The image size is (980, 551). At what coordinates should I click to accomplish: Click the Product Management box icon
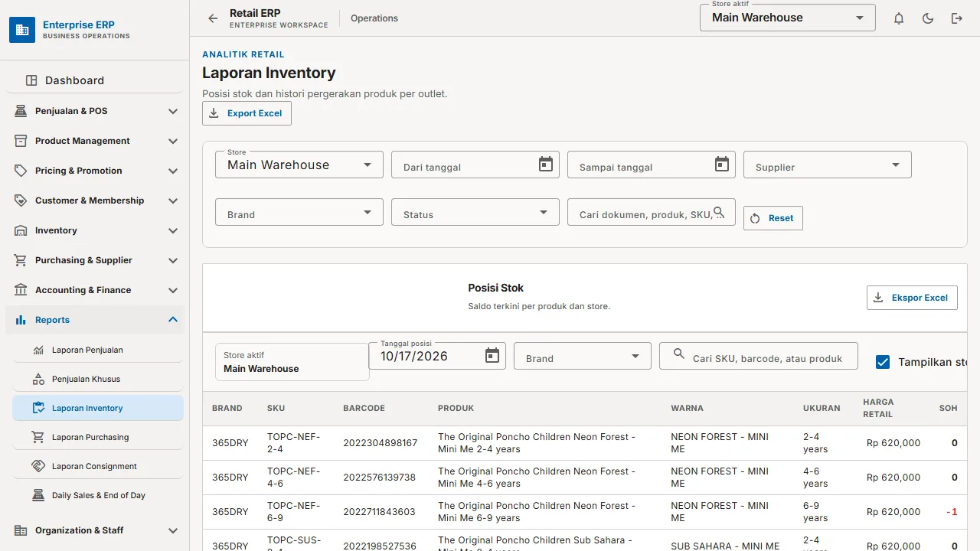(21, 141)
